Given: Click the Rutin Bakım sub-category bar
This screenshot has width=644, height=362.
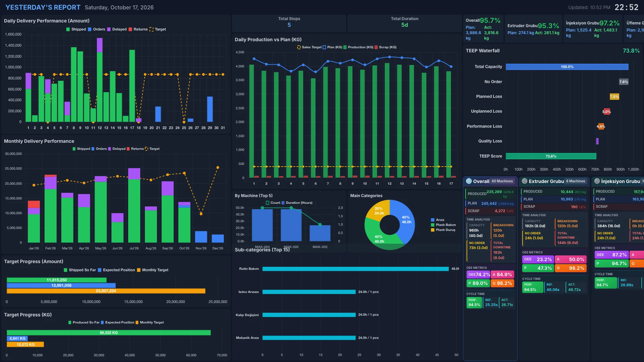Looking at the screenshot, I should point(356,269).
